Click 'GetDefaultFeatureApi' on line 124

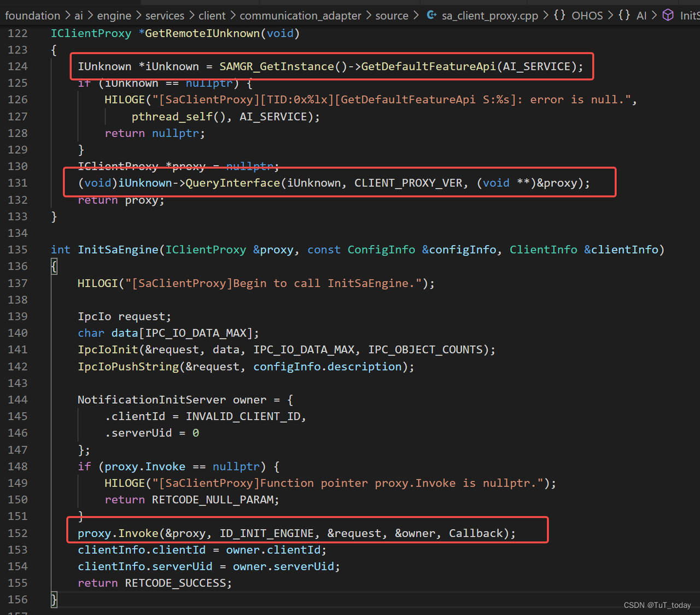[429, 67]
